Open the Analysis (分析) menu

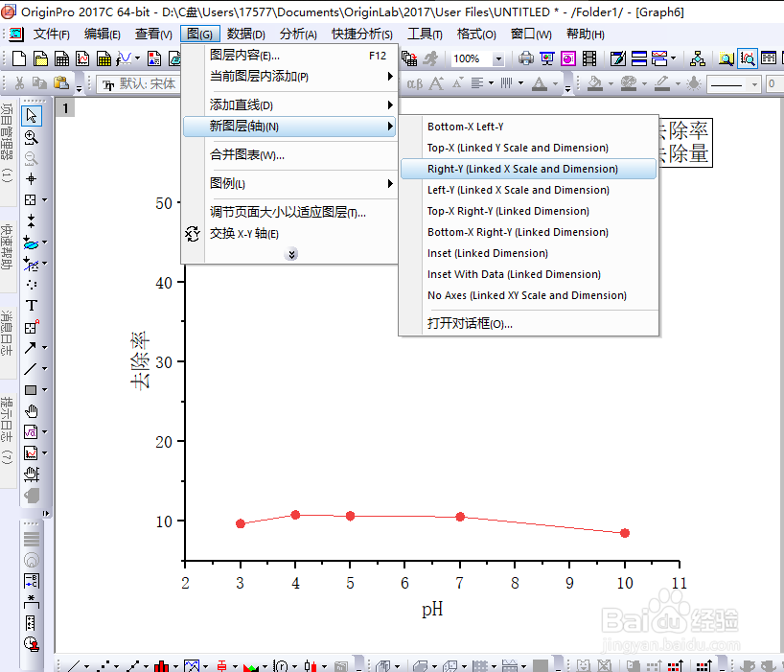[x=298, y=34]
